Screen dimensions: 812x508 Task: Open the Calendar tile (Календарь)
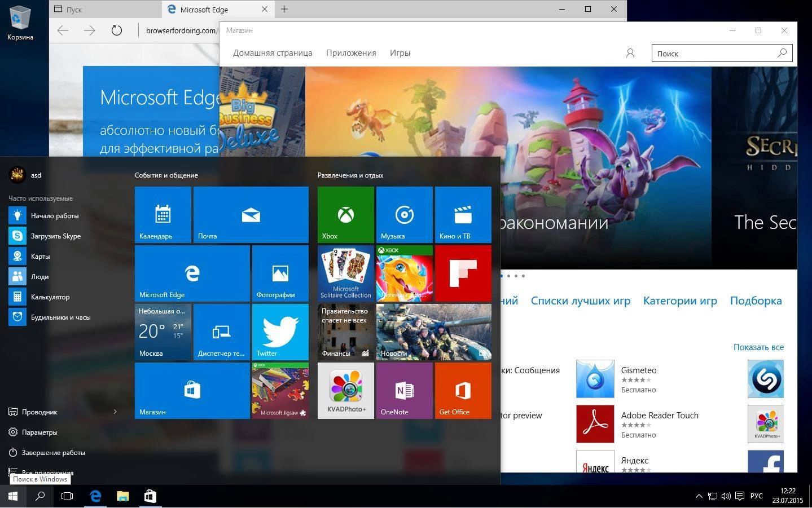(163, 215)
